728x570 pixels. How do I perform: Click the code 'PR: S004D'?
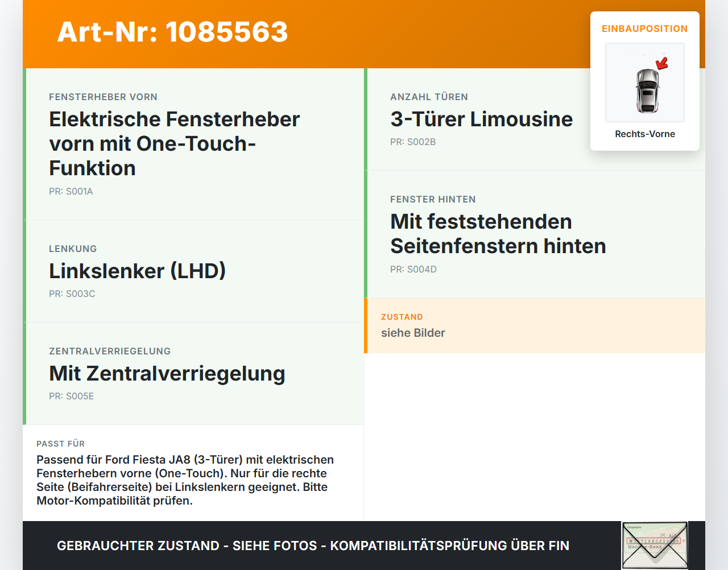tap(413, 269)
